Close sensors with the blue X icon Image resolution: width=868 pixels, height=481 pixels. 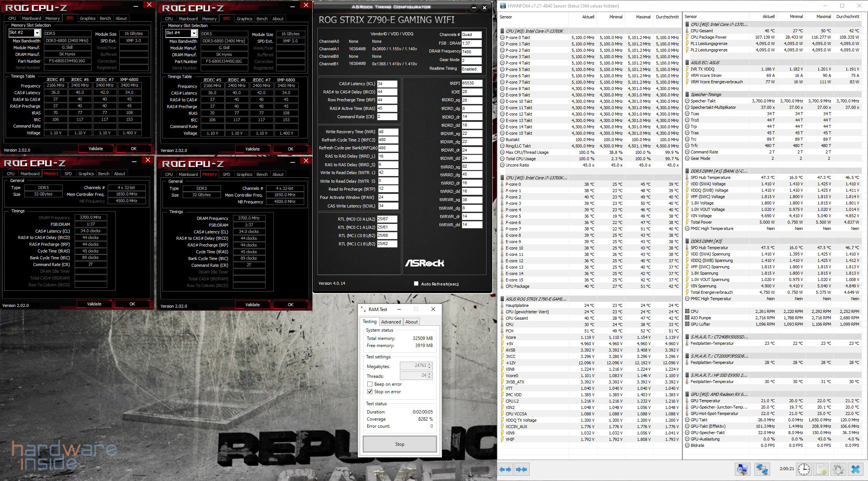pyautogui.click(x=856, y=469)
